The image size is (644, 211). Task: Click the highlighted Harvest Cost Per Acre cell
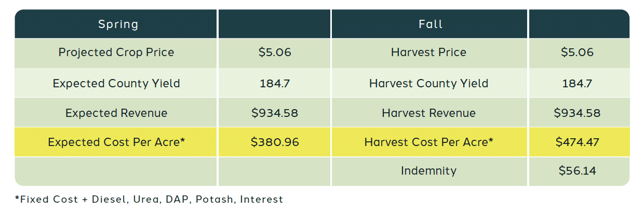click(430, 142)
